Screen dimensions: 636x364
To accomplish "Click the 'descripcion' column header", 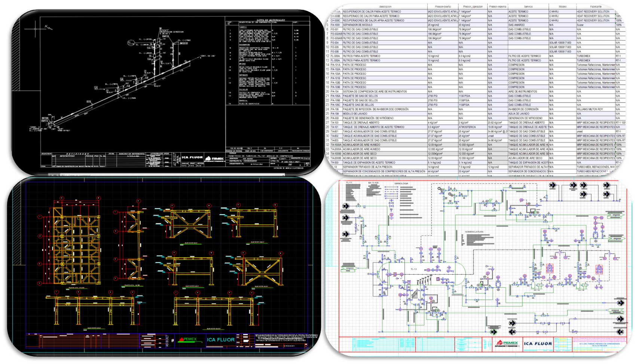I will click(x=385, y=7).
